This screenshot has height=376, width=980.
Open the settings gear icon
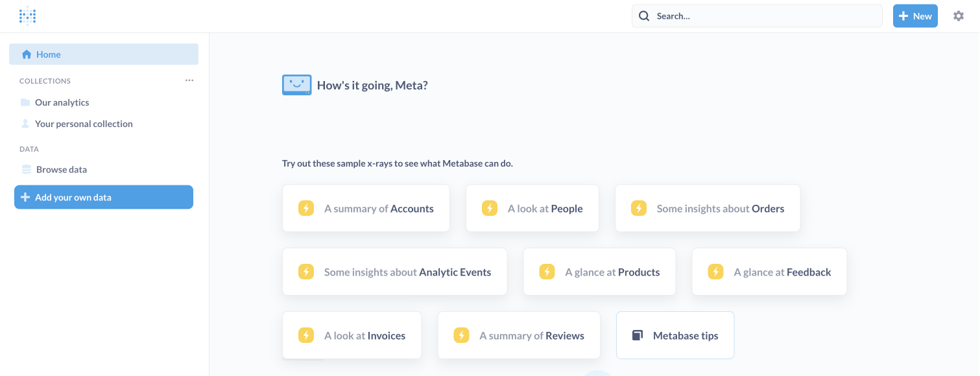click(x=958, y=16)
